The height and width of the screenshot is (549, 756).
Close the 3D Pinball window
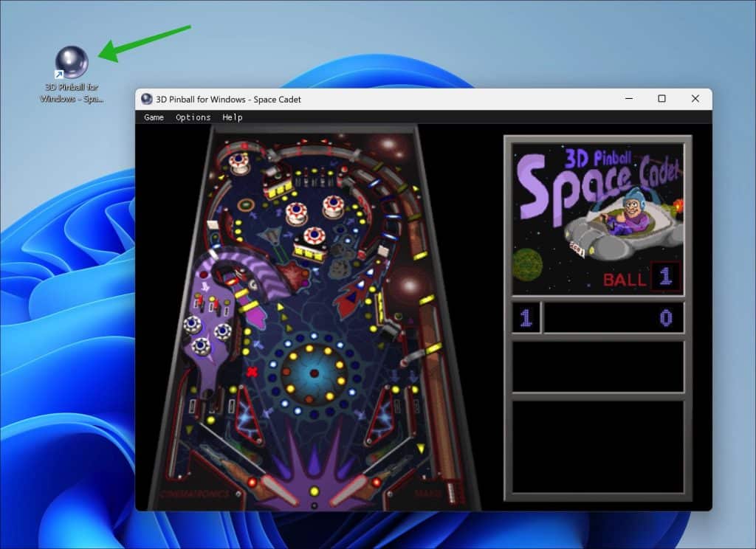[x=695, y=98]
